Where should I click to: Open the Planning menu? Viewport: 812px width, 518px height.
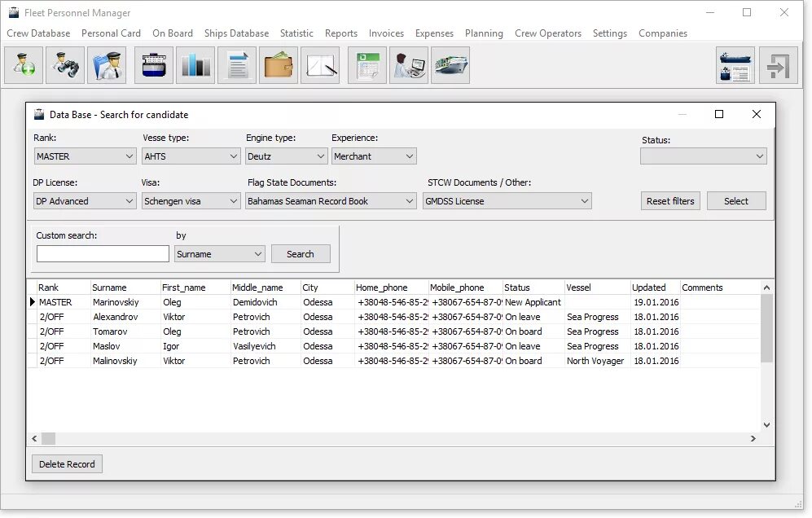484,33
